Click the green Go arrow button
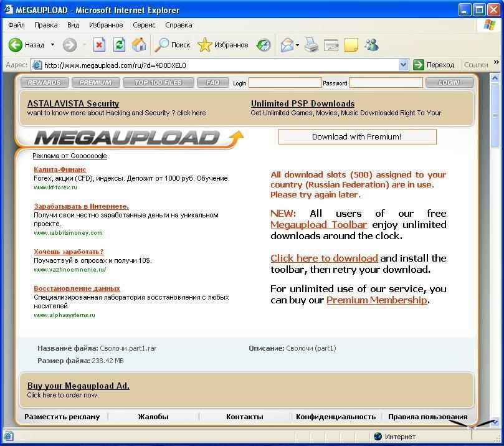 point(418,65)
